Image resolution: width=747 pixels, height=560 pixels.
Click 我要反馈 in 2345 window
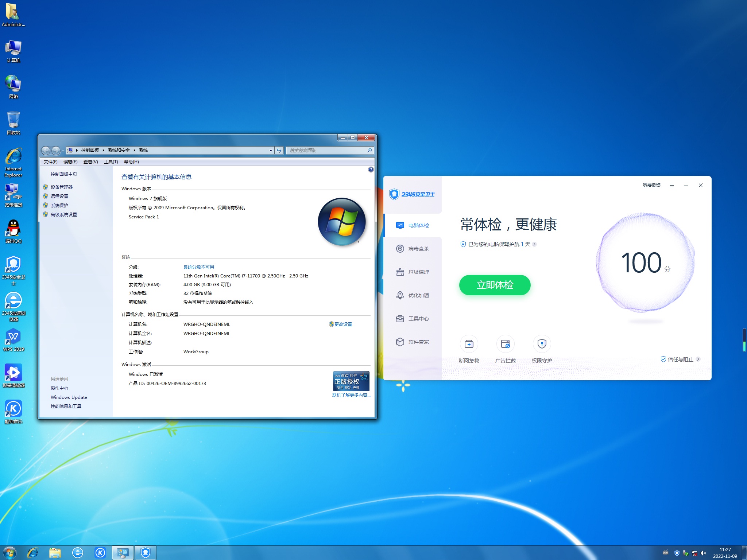(651, 185)
